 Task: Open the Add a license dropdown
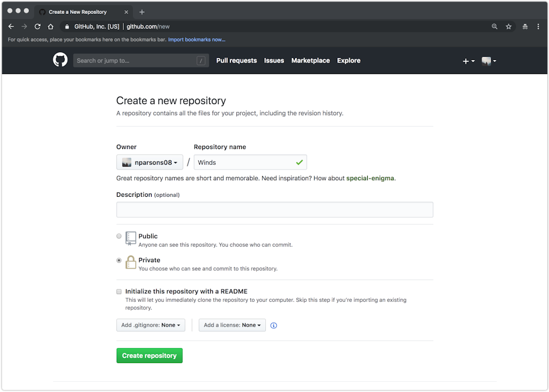pos(232,325)
